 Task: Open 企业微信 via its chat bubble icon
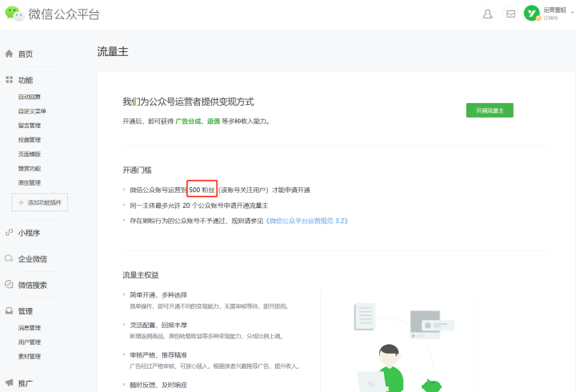pyautogui.click(x=9, y=258)
